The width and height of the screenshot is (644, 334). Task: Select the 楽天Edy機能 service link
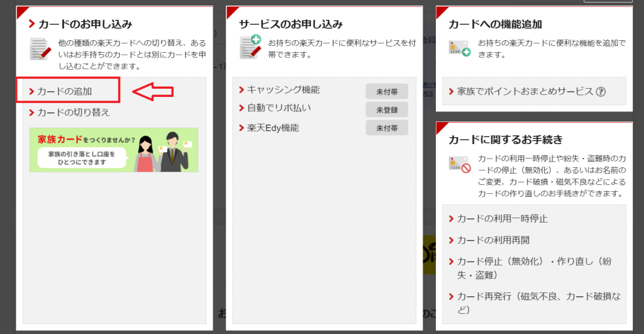(x=272, y=128)
